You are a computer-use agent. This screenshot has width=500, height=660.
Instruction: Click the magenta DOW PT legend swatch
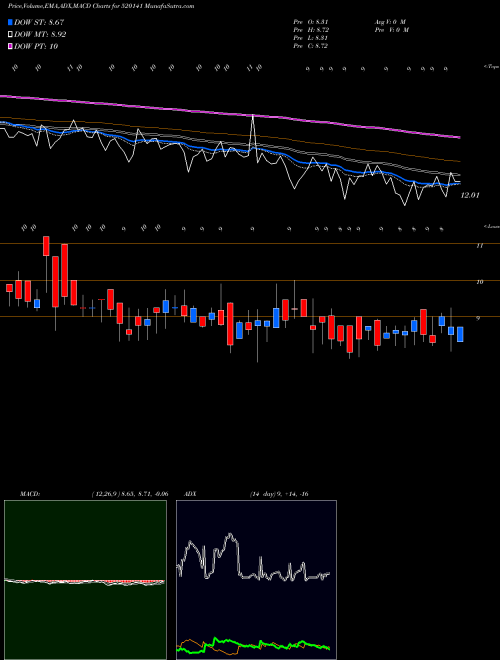pyautogui.click(x=10, y=46)
